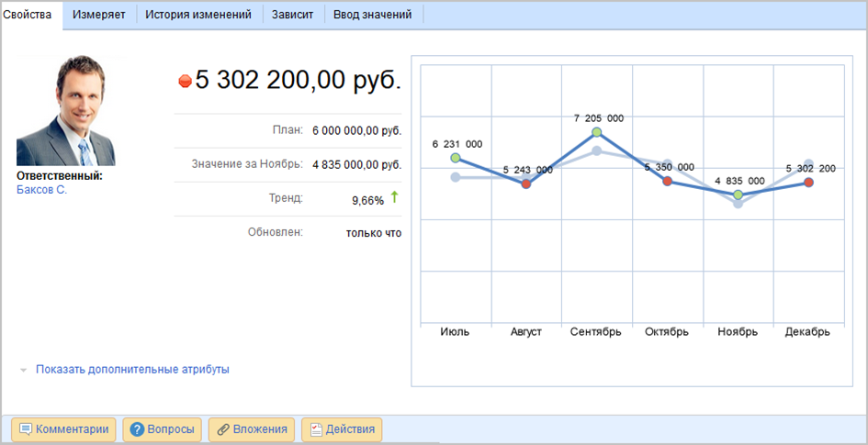Viewport: 868px width, 445px height.
Task: Click the Actions document icon
Action: pos(315,429)
